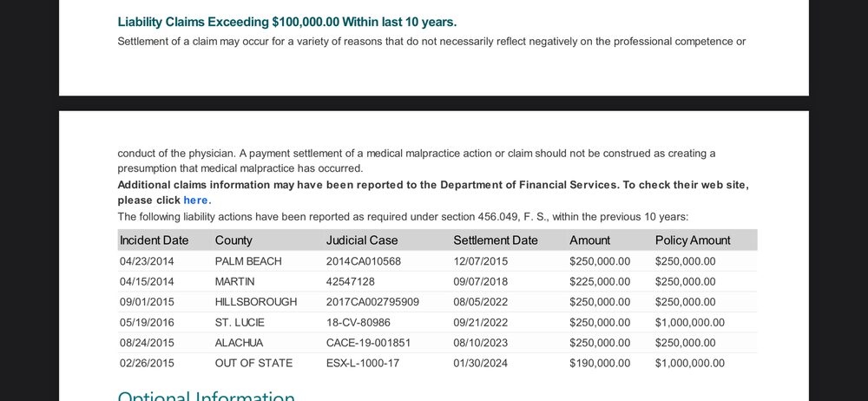Select judicial case 2014CA010568
868x401 pixels.
[x=363, y=261]
